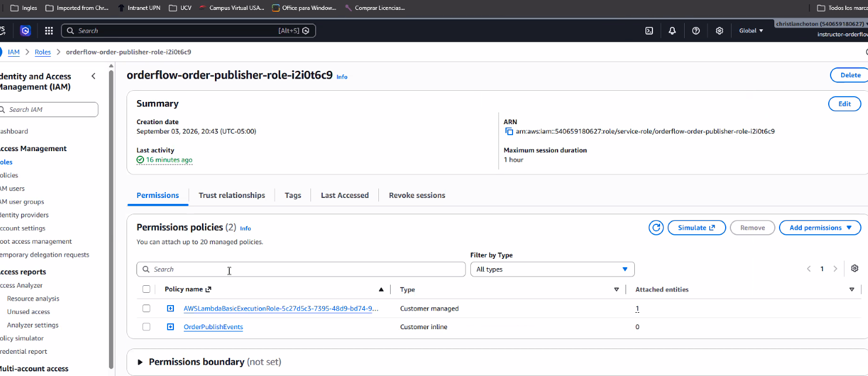Open IAM users in sidebar
This screenshot has width=868, height=376.
pyautogui.click(x=12, y=189)
